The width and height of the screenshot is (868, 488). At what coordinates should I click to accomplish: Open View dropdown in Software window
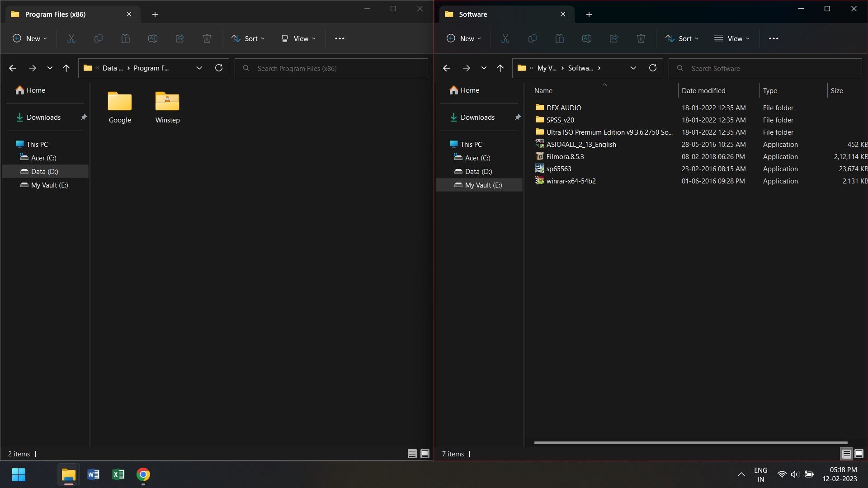(732, 39)
